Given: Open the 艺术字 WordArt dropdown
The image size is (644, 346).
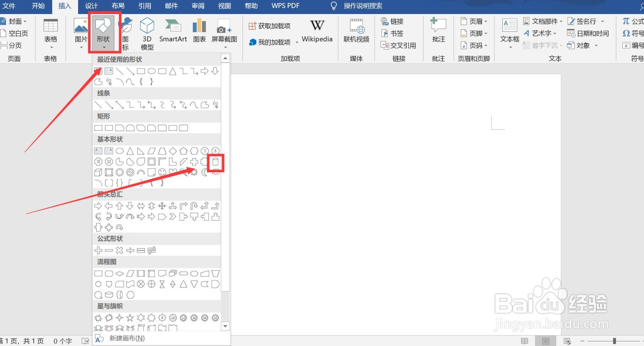Looking at the screenshot, I should (x=540, y=33).
